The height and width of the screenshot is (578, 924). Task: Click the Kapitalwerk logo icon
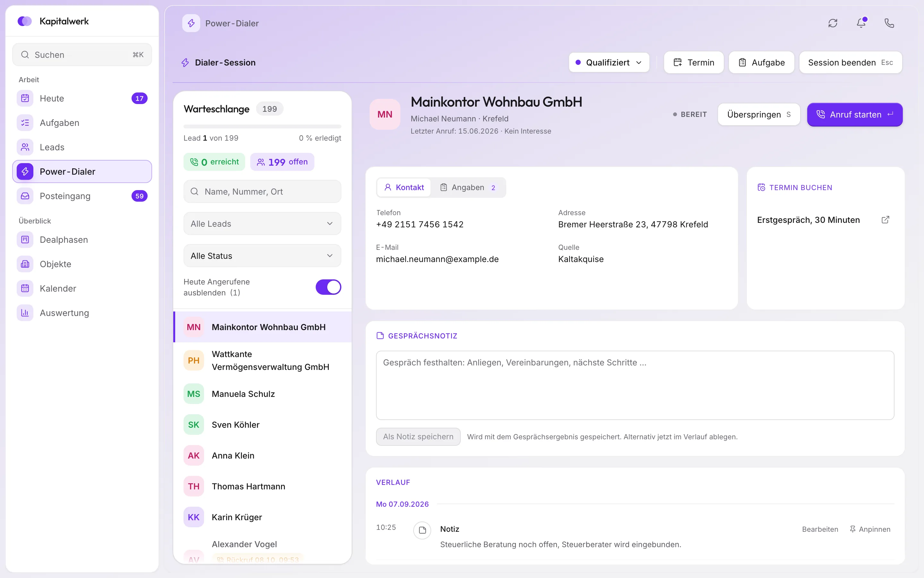[x=25, y=21]
